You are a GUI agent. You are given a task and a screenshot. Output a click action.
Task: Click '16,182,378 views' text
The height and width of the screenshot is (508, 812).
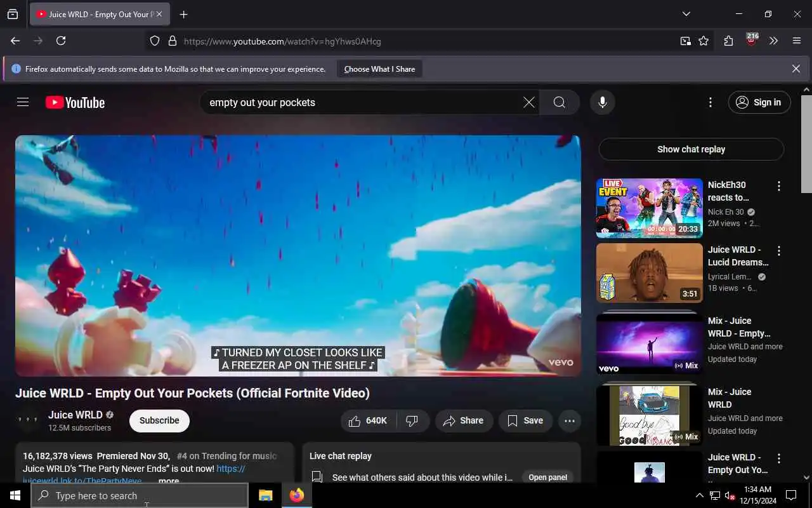(x=57, y=456)
